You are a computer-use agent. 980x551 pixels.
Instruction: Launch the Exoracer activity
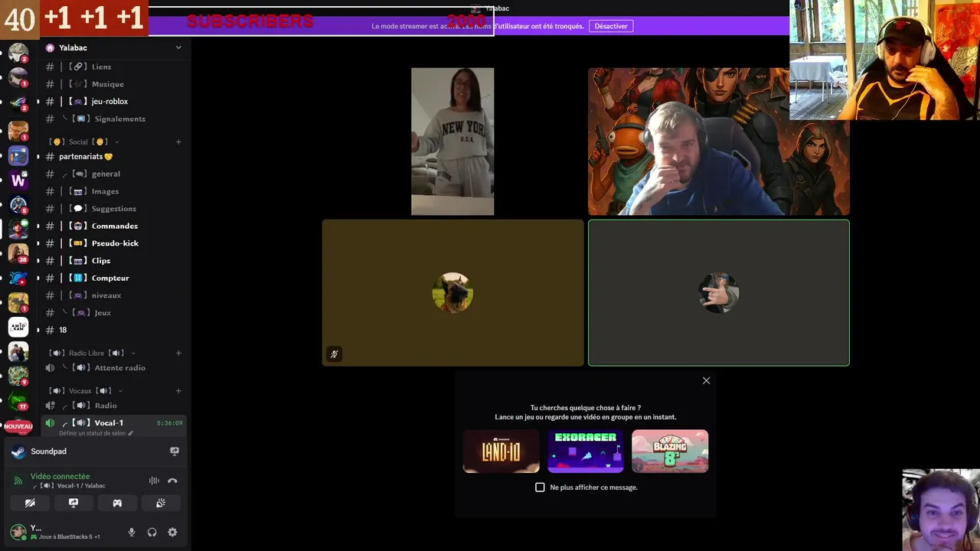586,451
